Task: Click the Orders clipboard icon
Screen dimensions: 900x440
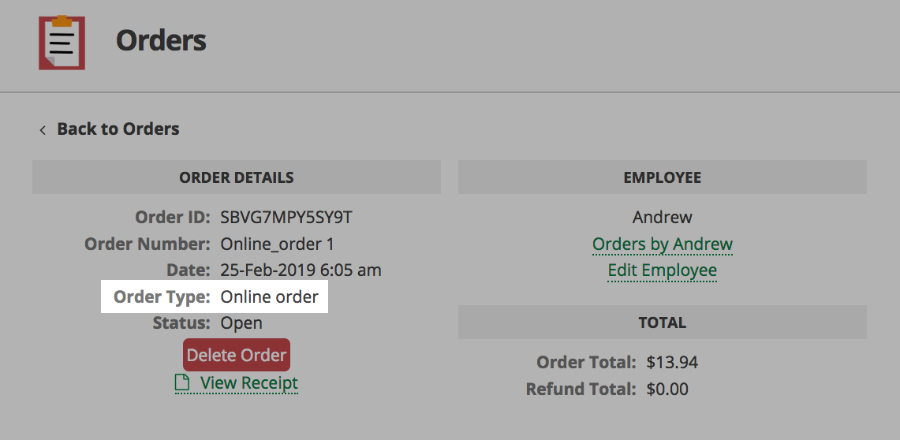Action: pos(62,42)
